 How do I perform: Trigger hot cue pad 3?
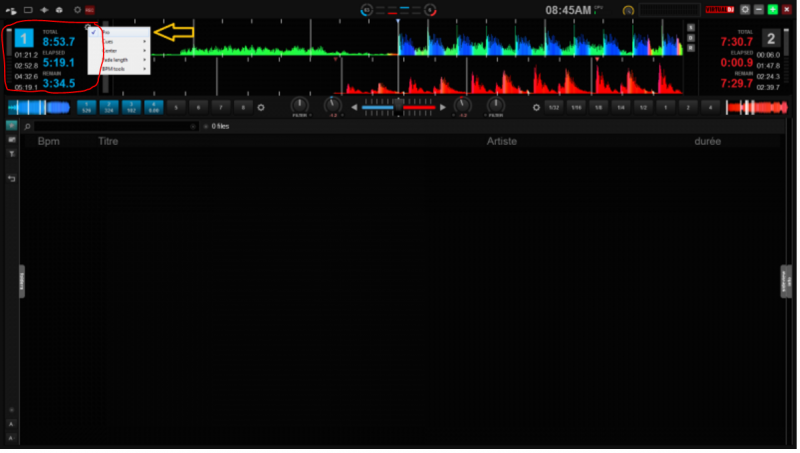[x=131, y=108]
